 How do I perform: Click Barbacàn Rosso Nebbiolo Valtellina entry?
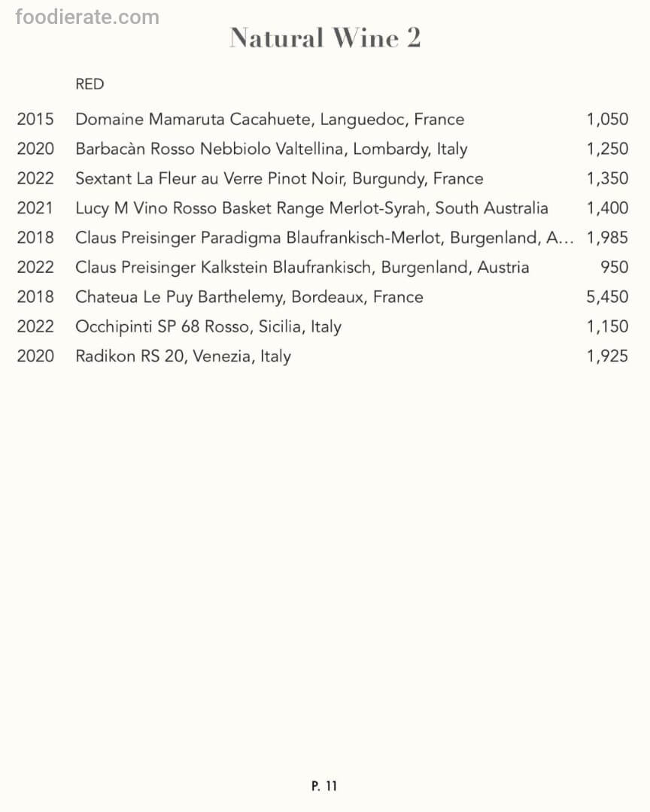(271, 149)
